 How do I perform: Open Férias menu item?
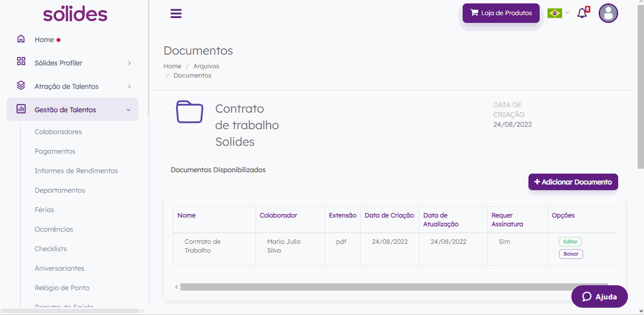pos(44,210)
